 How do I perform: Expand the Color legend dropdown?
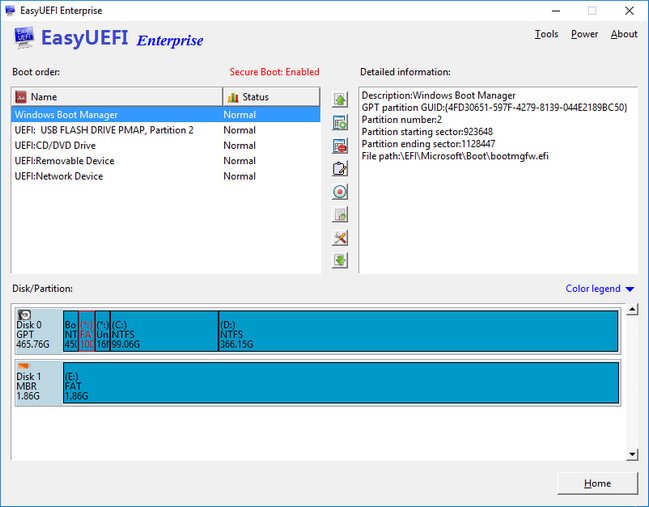(x=599, y=288)
